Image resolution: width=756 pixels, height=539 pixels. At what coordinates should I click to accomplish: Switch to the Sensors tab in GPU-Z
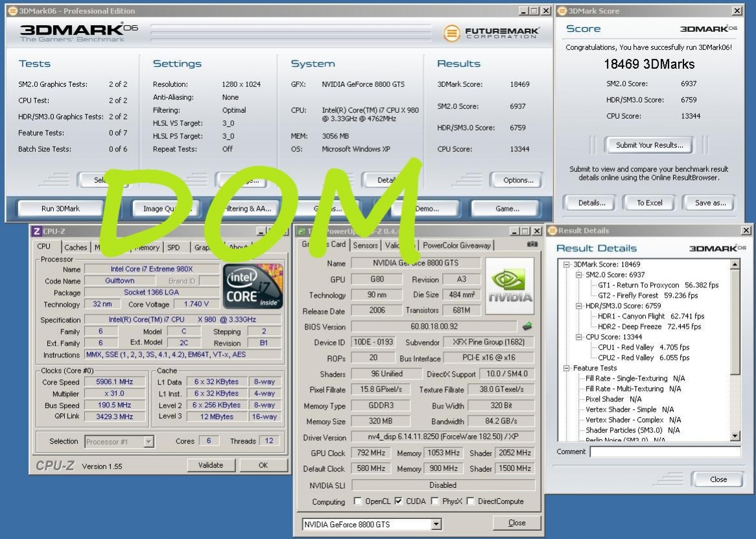pos(366,245)
